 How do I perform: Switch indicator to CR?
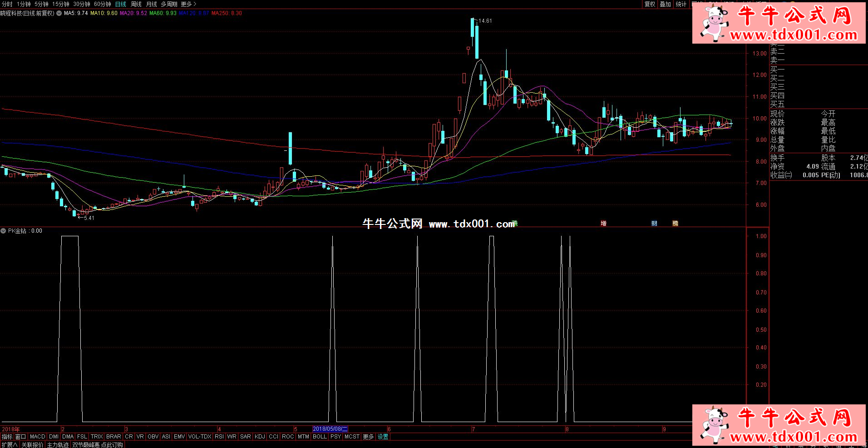pyautogui.click(x=129, y=437)
